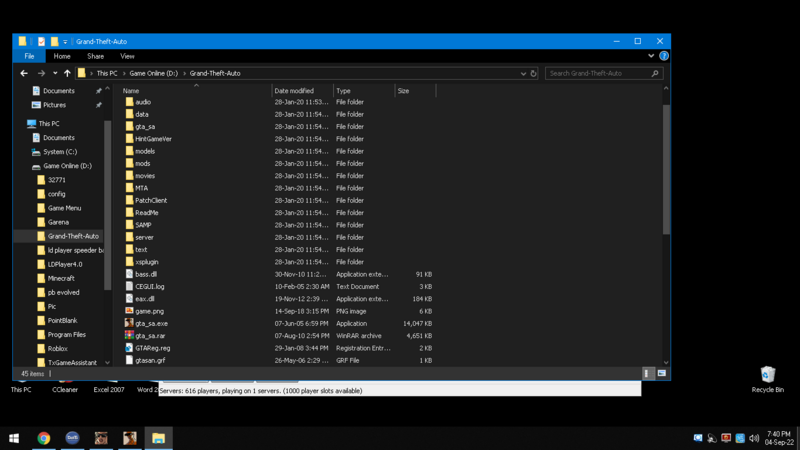Click the Back navigation arrow
Viewport: 800px width, 450px height.
coord(24,73)
